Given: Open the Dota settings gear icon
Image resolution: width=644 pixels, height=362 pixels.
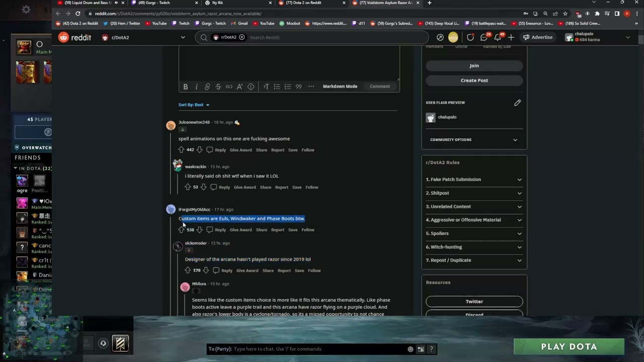Looking at the screenshot, I should (x=26, y=10).
